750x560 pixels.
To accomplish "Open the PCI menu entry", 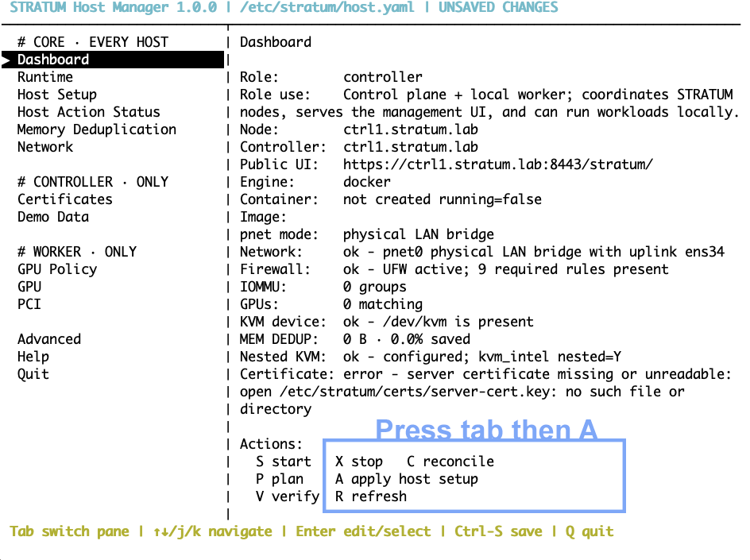I will [x=29, y=304].
